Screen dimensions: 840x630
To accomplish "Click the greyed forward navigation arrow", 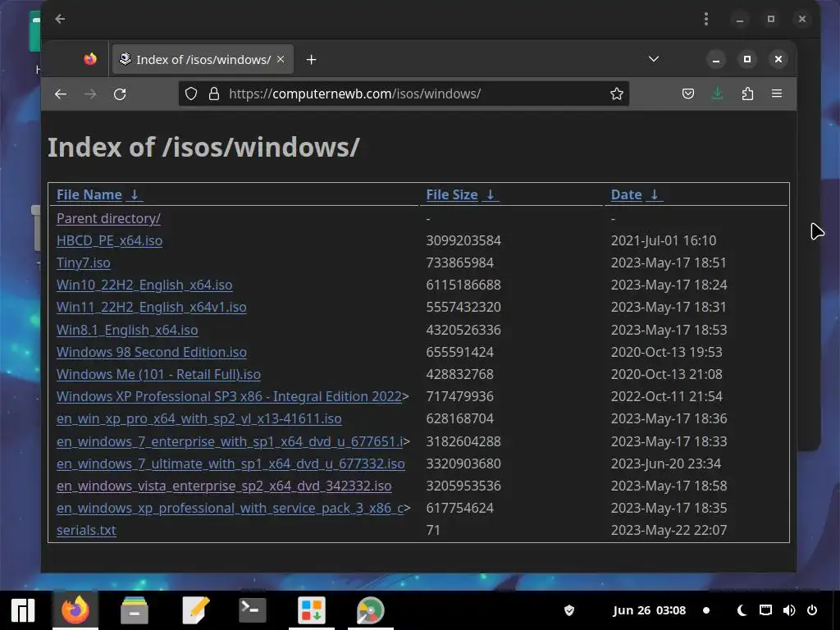I will click(x=90, y=94).
